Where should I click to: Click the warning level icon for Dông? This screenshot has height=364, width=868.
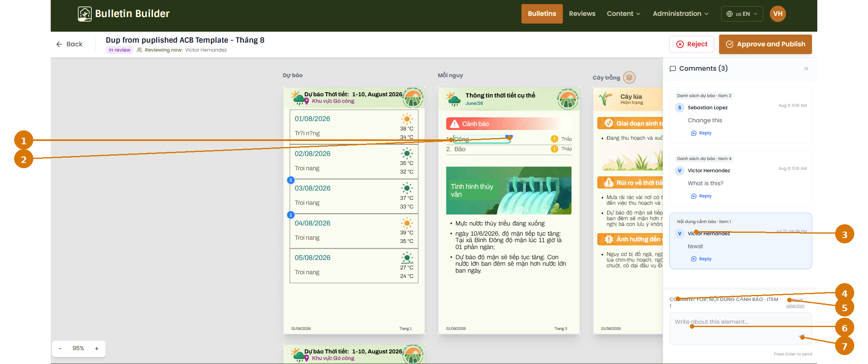tap(554, 139)
